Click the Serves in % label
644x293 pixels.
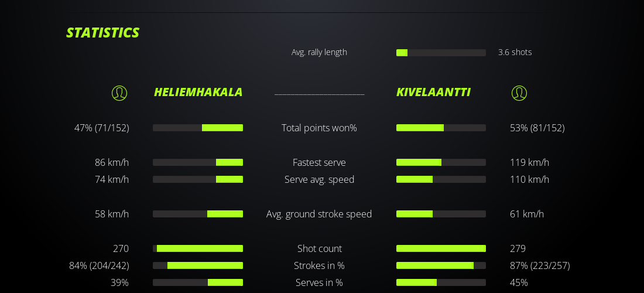pos(319,282)
